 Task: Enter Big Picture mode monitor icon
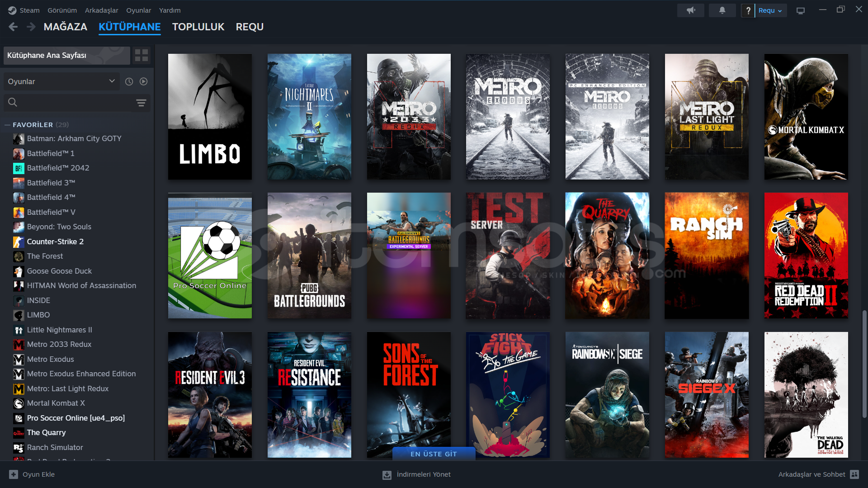[801, 10]
